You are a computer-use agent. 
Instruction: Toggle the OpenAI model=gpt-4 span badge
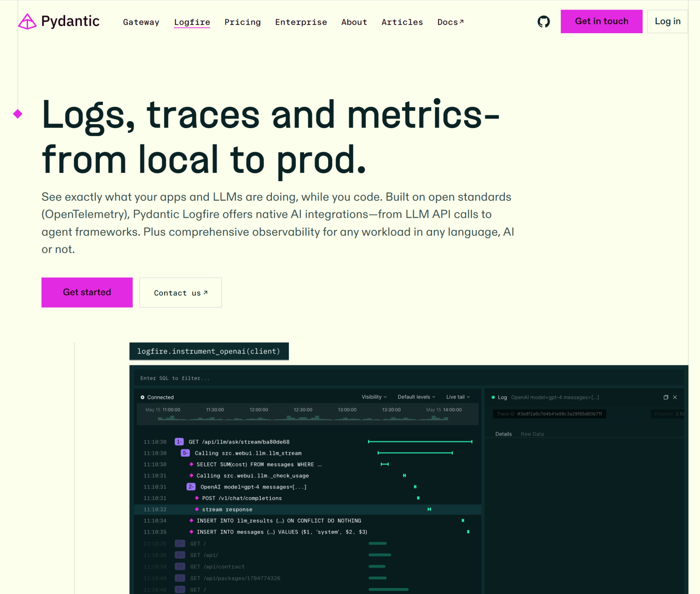(x=191, y=487)
